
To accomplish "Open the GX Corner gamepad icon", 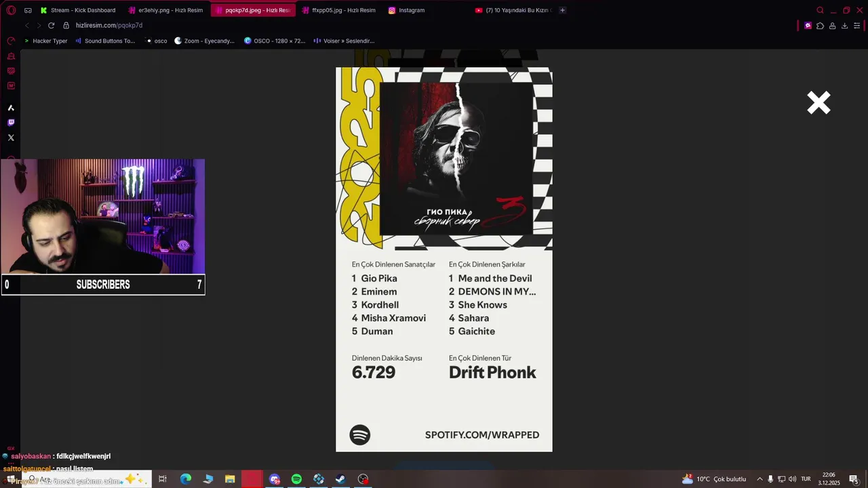I will [28, 10].
